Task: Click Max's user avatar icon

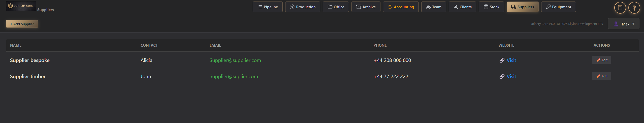Action: pos(616,24)
